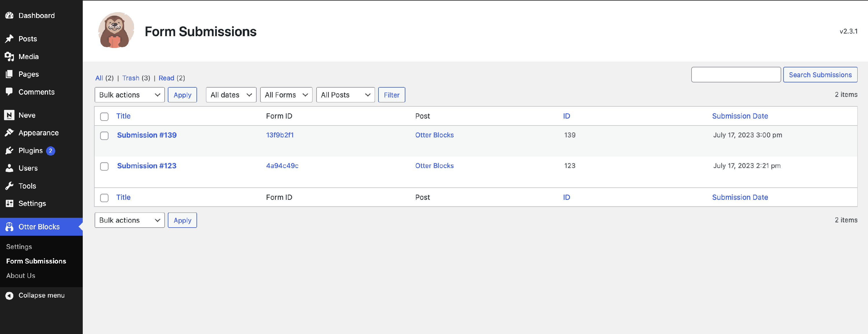Open the 13f9b2f1 form ID link
The height and width of the screenshot is (334, 868).
280,135
